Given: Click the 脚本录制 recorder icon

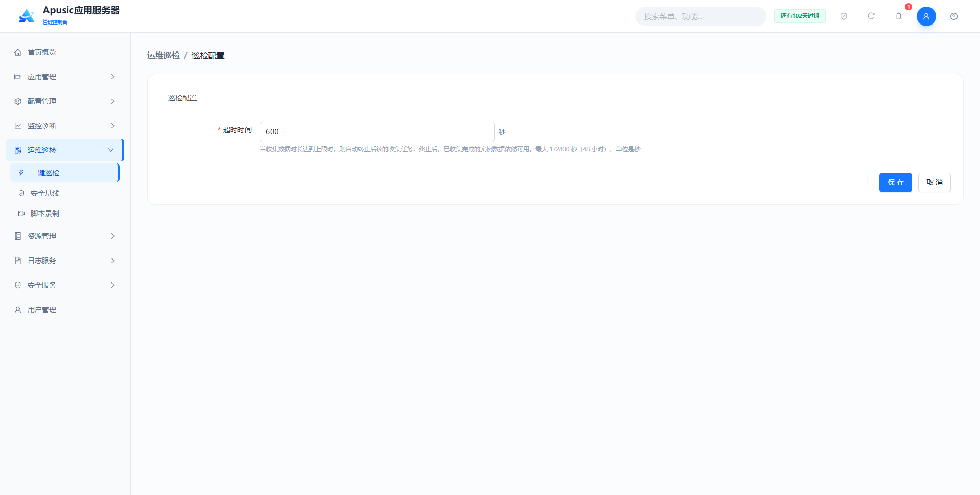Looking at the screenshot, I should [21, 214].
